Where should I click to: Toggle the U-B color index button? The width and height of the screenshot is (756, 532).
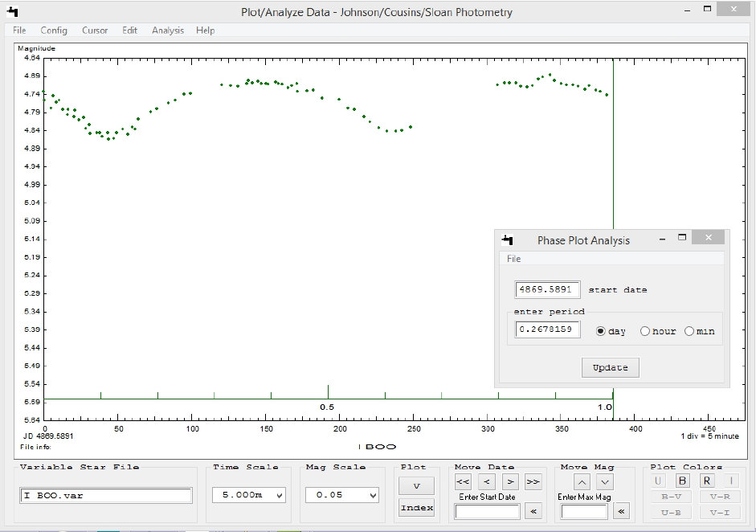pos(671,512)
